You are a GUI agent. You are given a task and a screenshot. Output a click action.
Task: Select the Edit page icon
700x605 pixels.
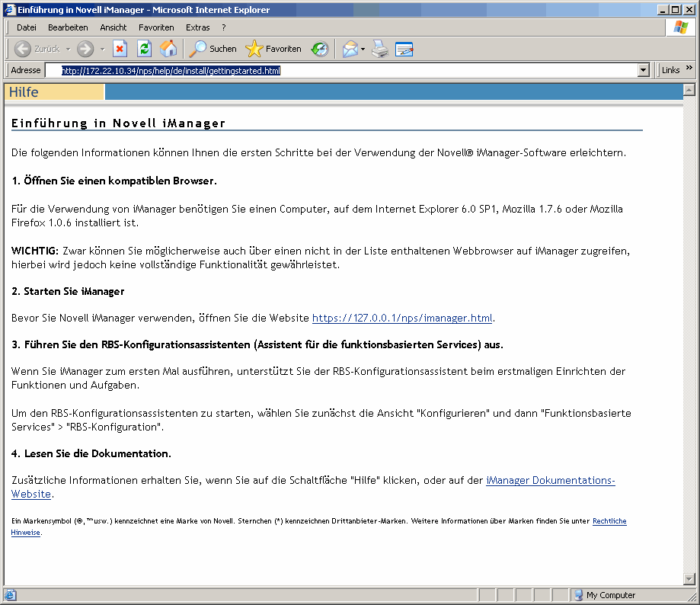[404, 48]
